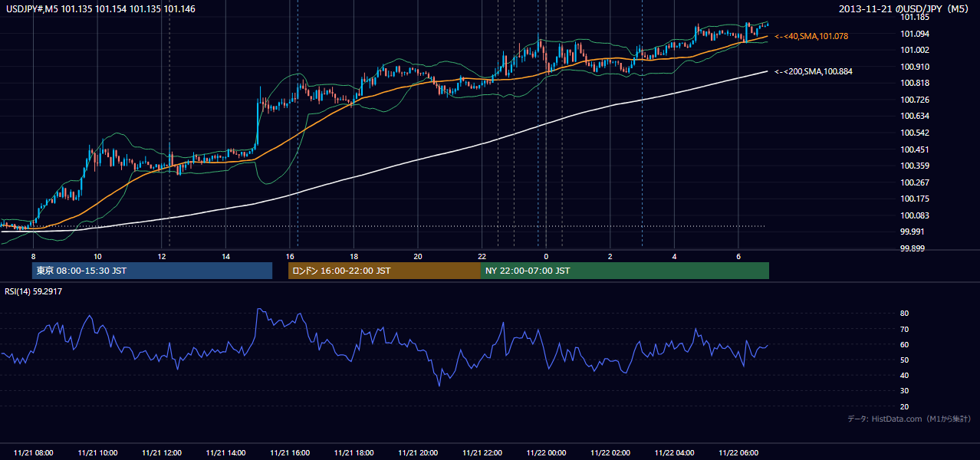The width and height of the screenshot is (980, 460).
Task: Click hour label 22 under price chart
Action: point(482,255)
